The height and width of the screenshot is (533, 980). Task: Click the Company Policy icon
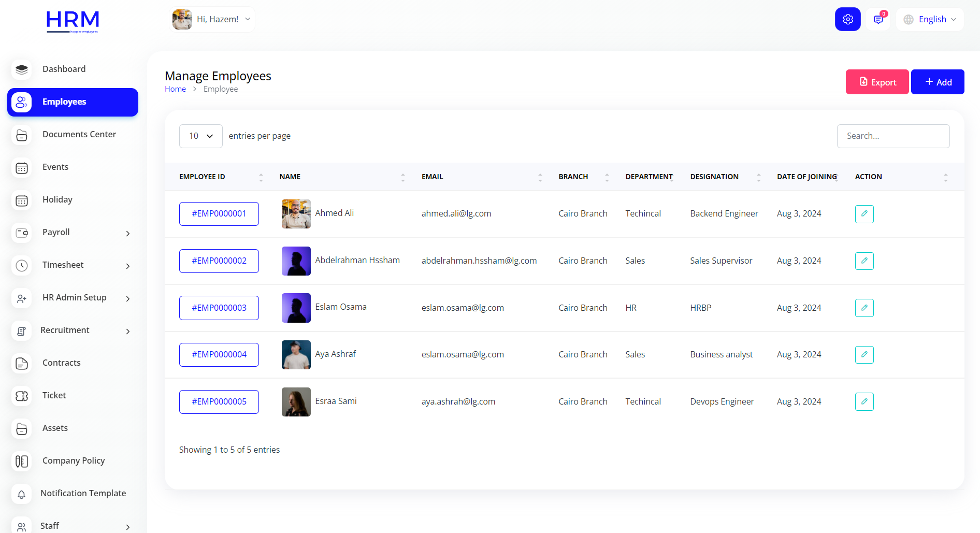pyautogui.click(x=22, y=461)
